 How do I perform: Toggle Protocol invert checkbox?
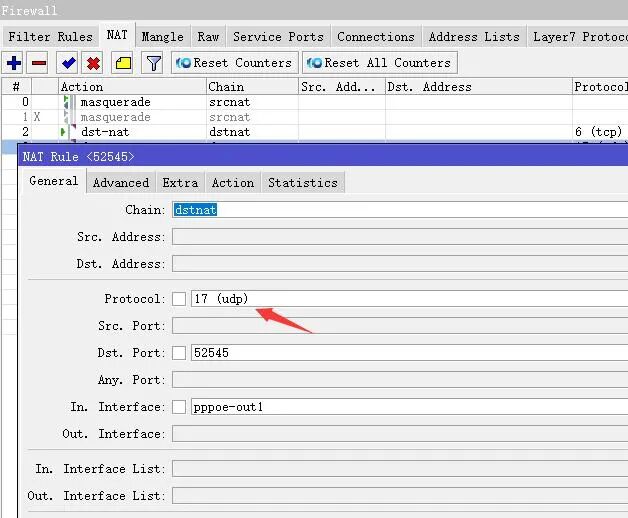coord(179,299)
